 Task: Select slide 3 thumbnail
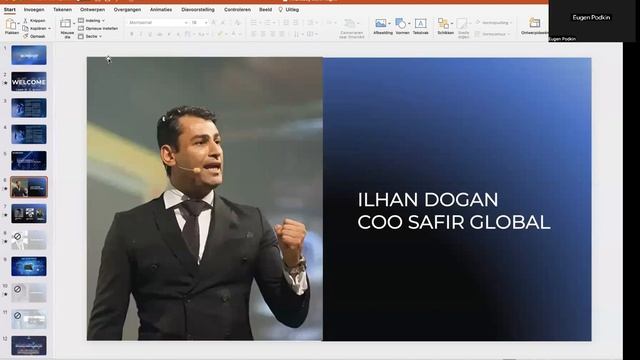[29, 108]
